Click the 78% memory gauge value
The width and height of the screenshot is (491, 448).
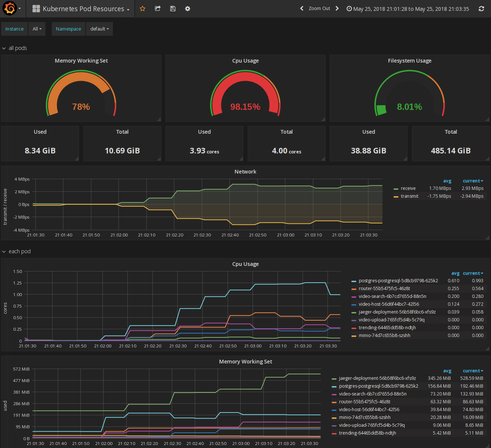coord(81,107)
